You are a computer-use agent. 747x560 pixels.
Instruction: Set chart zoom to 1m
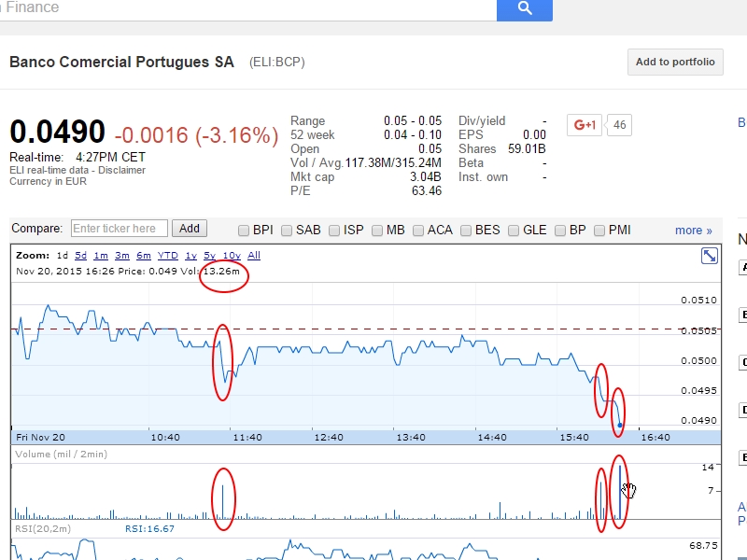click(101, 256)
